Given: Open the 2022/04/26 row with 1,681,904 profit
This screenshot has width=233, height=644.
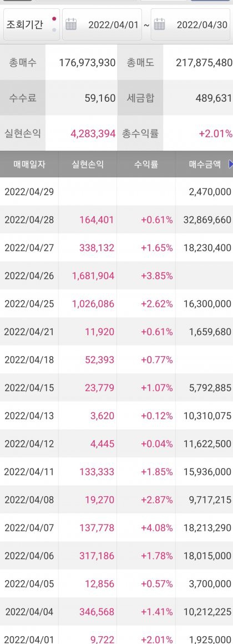Looking at the screenshot, I should click(116, 276).
